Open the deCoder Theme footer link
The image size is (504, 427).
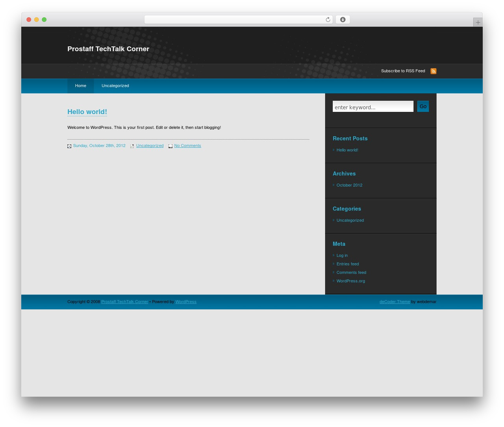point(395,302)
